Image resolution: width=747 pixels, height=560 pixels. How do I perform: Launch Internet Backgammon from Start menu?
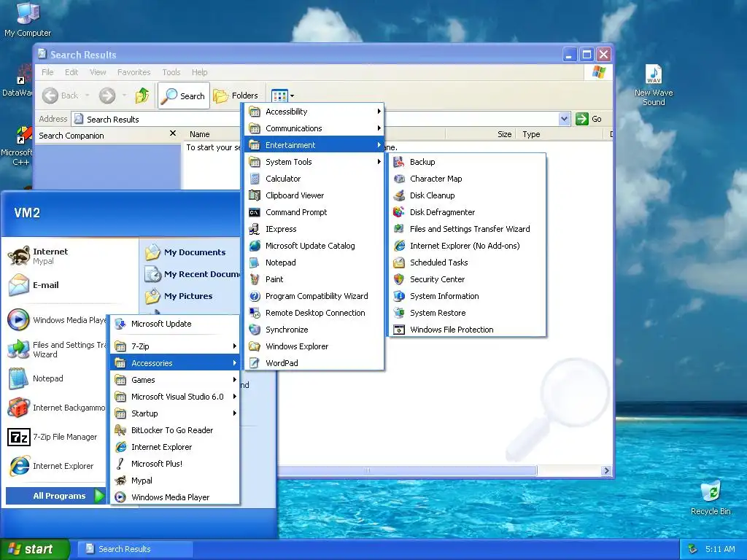click(x=56, y=408)
